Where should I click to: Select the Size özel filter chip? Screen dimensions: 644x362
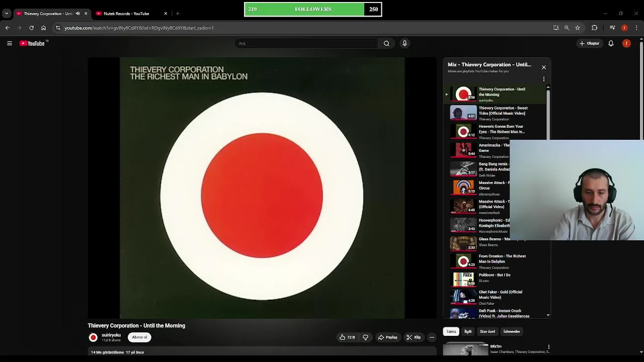[488, 331]
